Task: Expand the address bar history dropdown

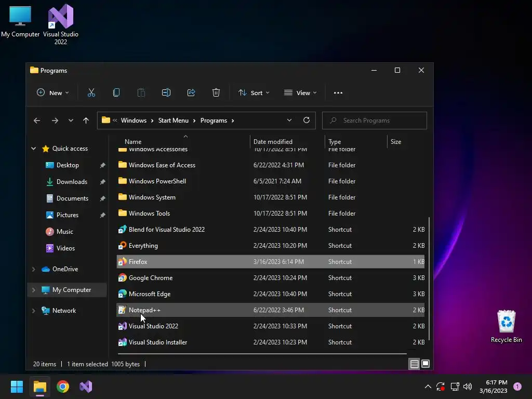Action: point(289,120)
